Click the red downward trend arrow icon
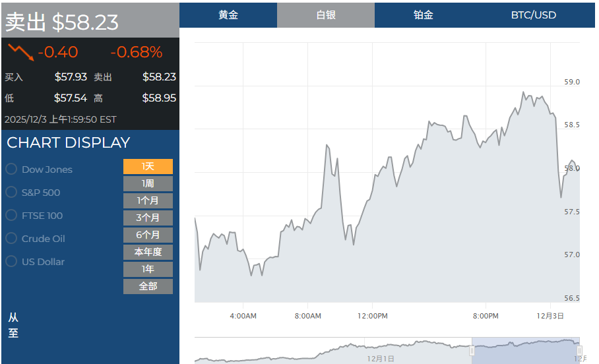599x364 pixels. pyautogui.click(x=20, y=51)
